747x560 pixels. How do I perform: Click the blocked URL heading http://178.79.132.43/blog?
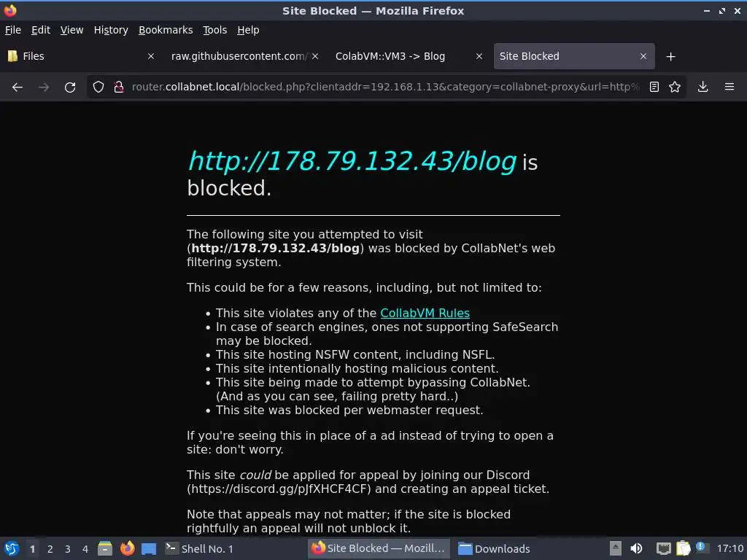point(352,161)
